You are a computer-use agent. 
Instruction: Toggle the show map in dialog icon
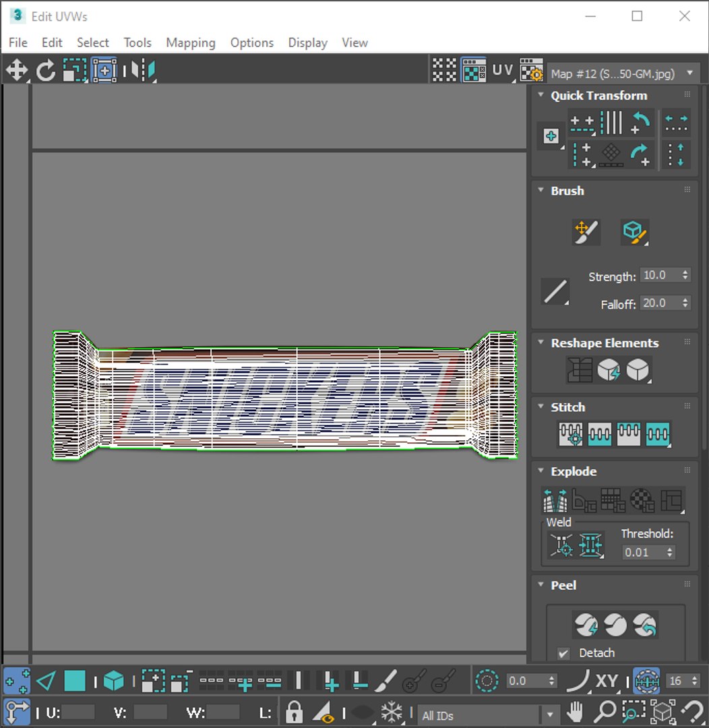(474, 70)
